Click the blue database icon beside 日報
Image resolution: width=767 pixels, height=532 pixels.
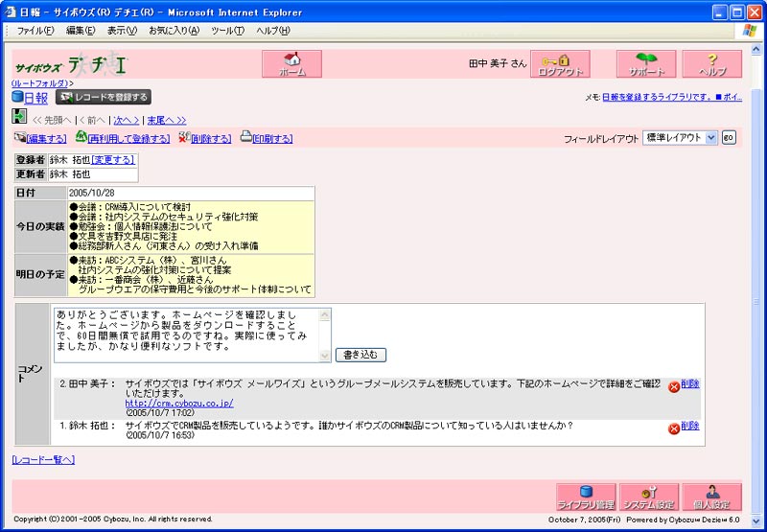click(x=17, y=97)
